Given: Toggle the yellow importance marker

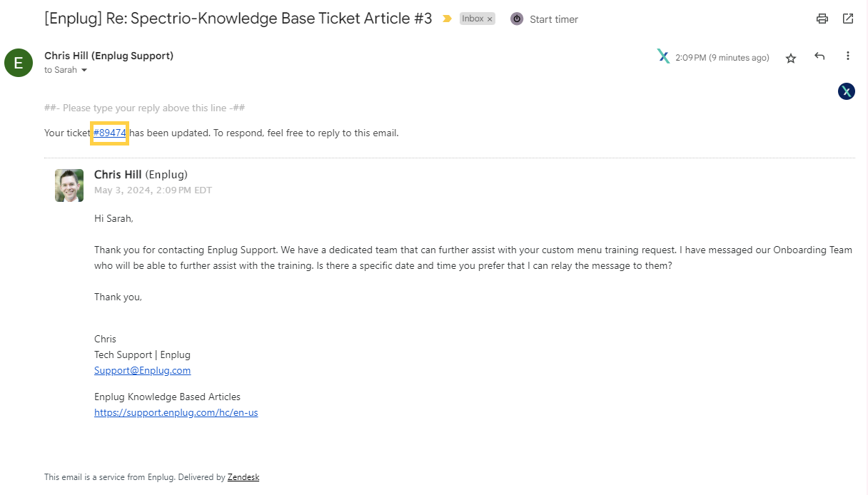Looking at the screenshot, I should [x=448, y=19].
